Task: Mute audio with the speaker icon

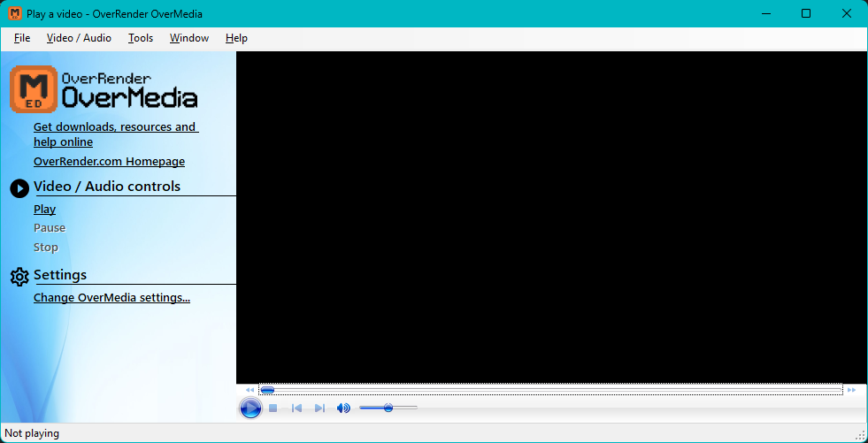Action: tap(343, 409)
